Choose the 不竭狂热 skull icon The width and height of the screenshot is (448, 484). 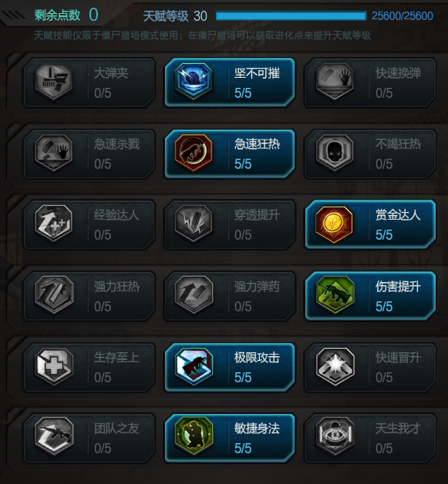pos(335,153)
